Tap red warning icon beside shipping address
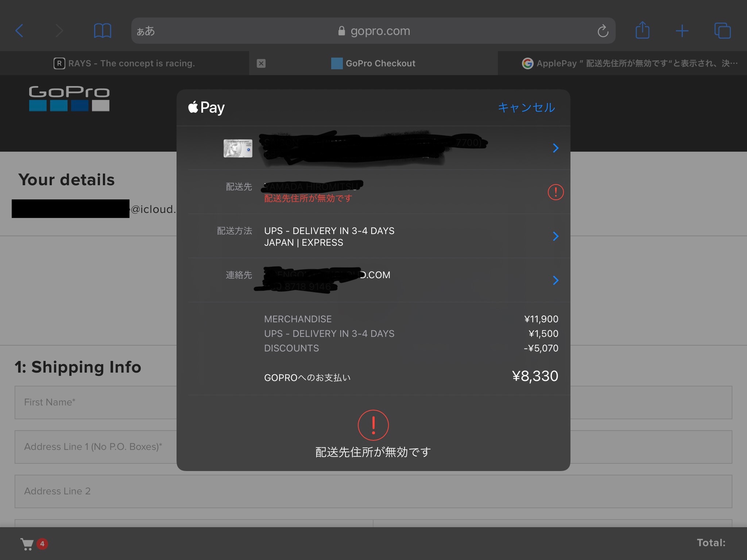Screen dimensions: 747x560 (x=556, y=192)
